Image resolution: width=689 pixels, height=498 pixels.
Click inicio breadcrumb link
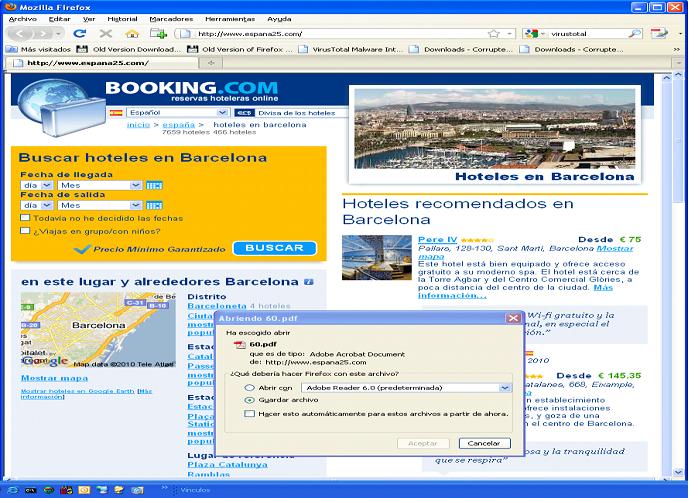(138, 125)
